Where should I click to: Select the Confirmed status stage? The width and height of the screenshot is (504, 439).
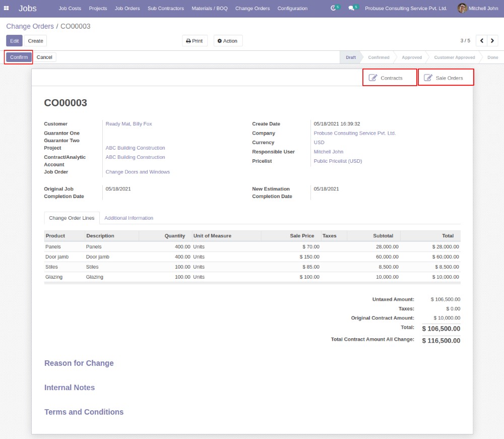(x=379, y=57)
